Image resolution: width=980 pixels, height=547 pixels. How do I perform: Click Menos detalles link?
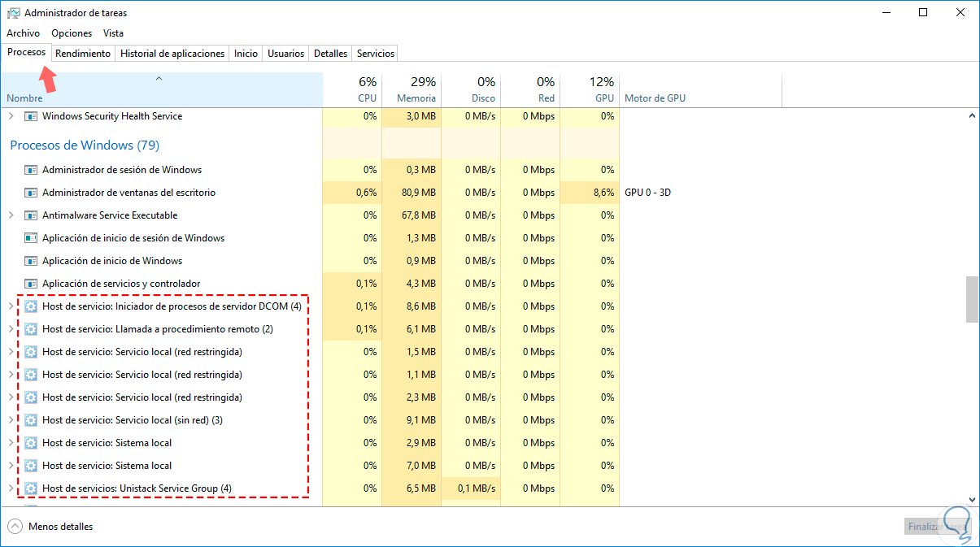click(60, 527)
